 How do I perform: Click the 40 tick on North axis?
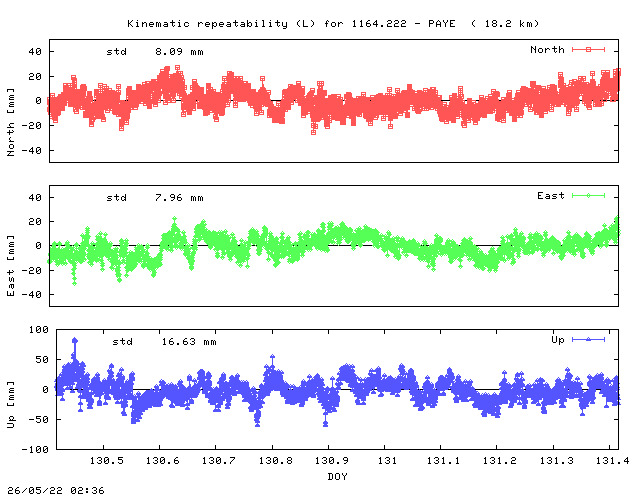coord(35,52)
